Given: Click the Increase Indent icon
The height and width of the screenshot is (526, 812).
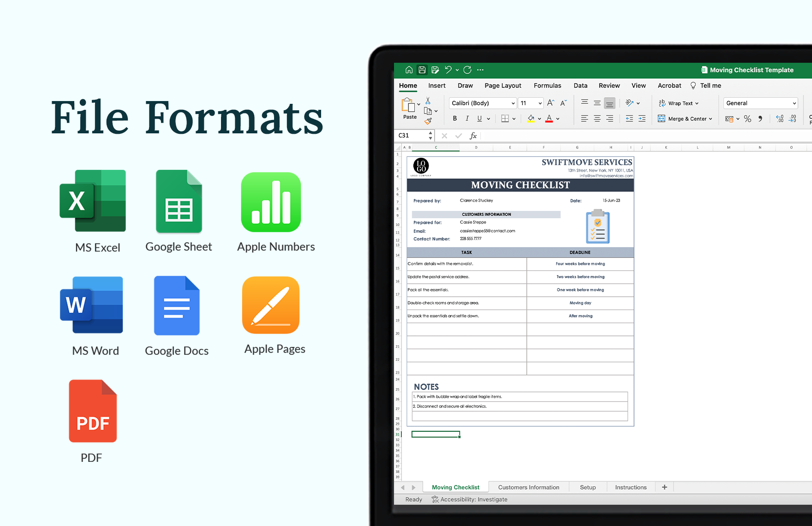Looking at the screenshot, I should 642,119.
